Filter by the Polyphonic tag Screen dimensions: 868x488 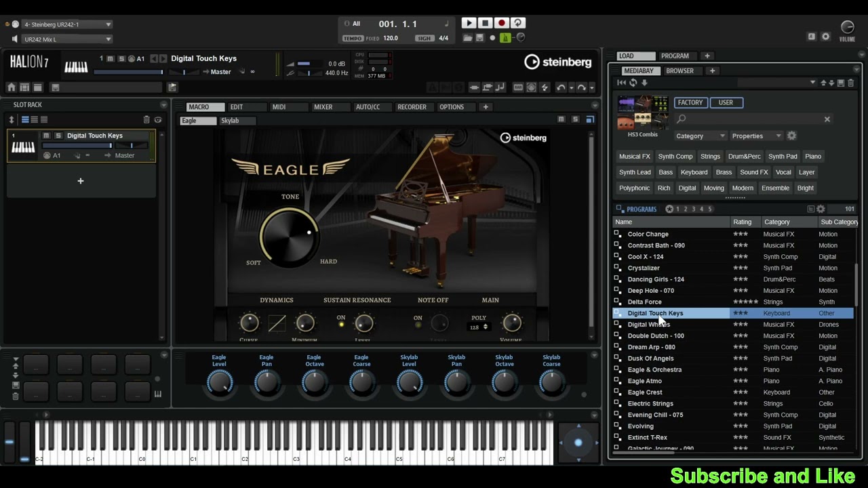[634, 188]
